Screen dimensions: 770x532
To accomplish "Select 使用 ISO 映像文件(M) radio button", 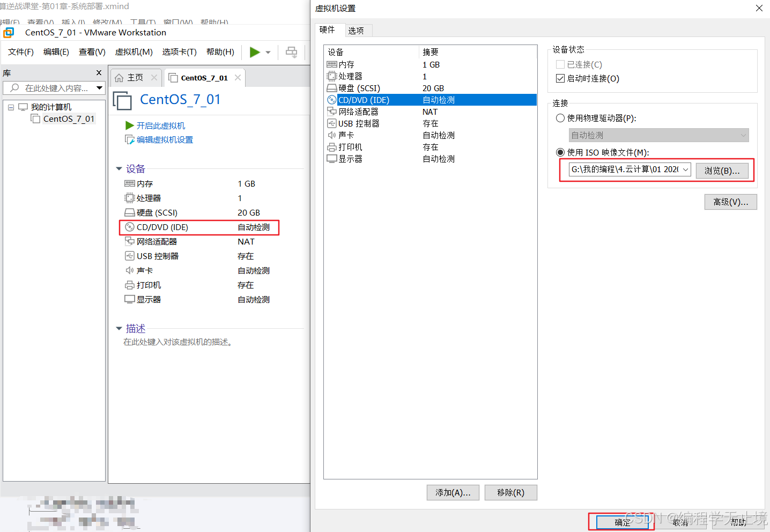I will [x=560, y=152].
